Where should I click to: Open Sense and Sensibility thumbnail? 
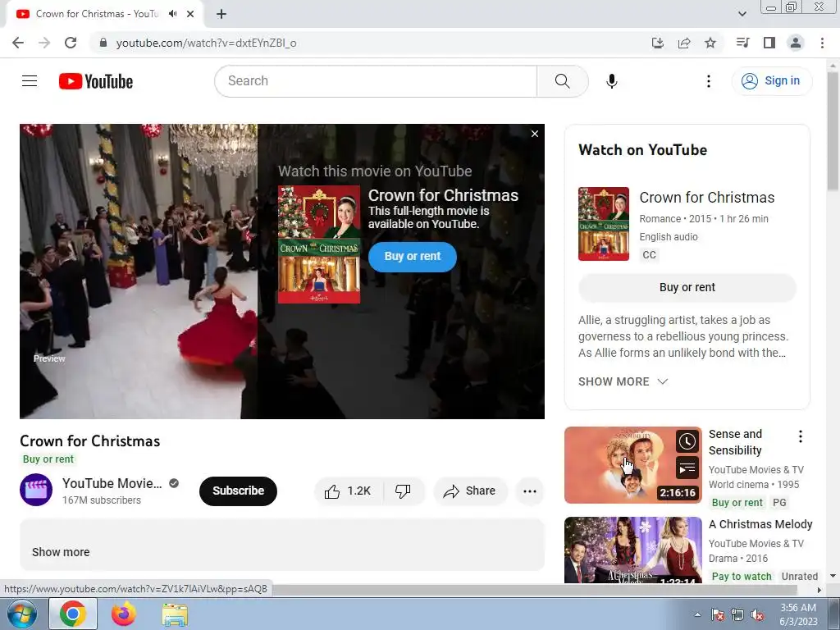click(x=632, y=465)
